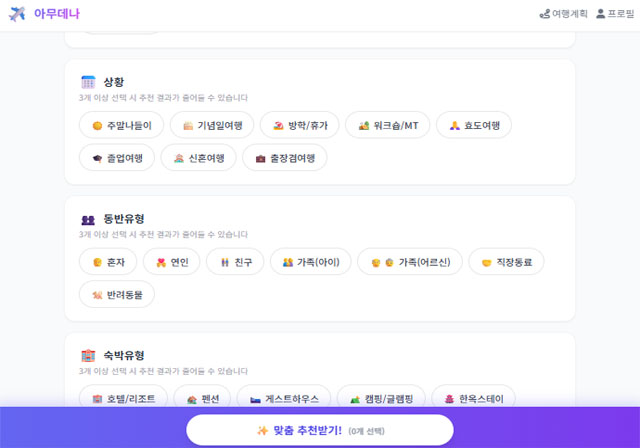
Task: Click the 프로필 person icon
Action: click(600, 14)
